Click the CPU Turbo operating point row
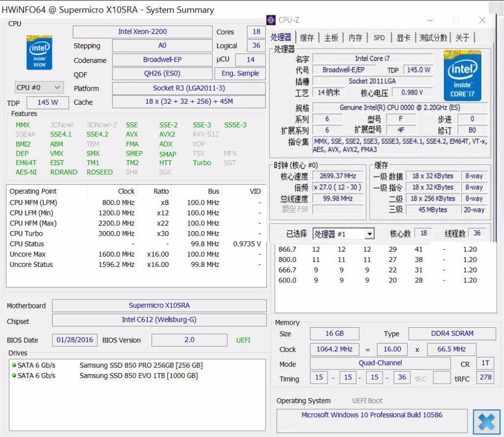Viewport: 504px width, 437px height. pos(135,234)
